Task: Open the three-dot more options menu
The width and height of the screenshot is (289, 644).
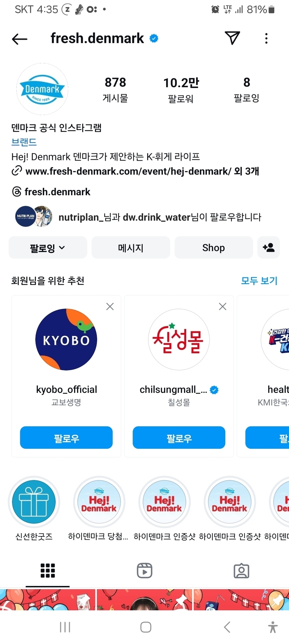Action: pos(266,38)
